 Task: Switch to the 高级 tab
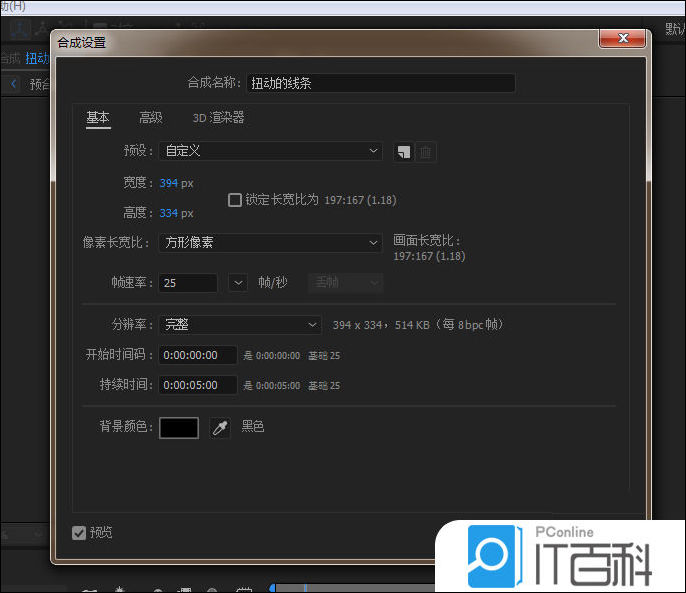[x=150, y=118]
